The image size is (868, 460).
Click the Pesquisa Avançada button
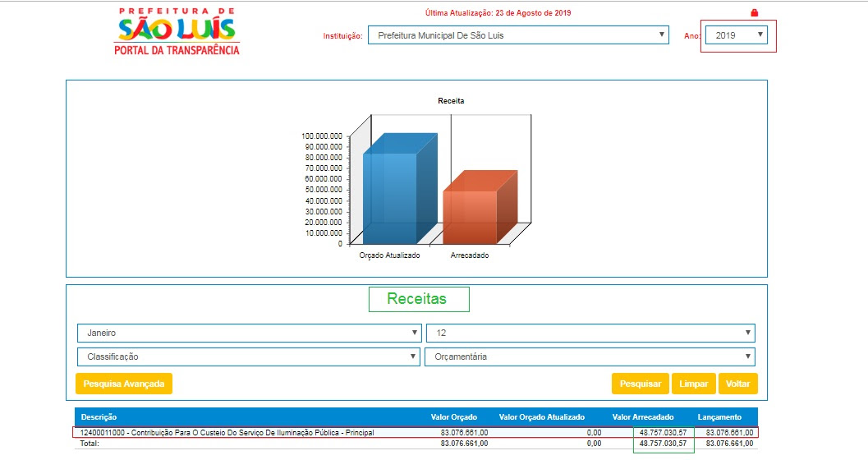(124, 384)
